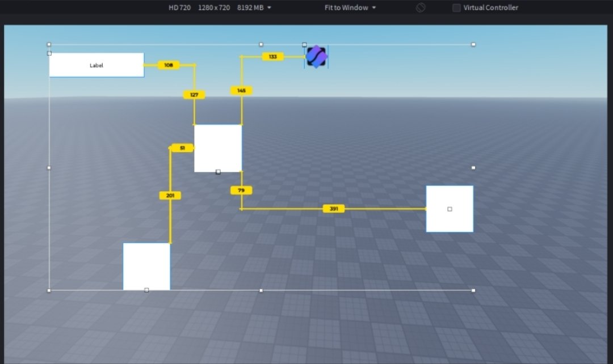This screenshot has height=364, width=613.
Task: Open the Fit to Window dropdown
Action: 349,7
